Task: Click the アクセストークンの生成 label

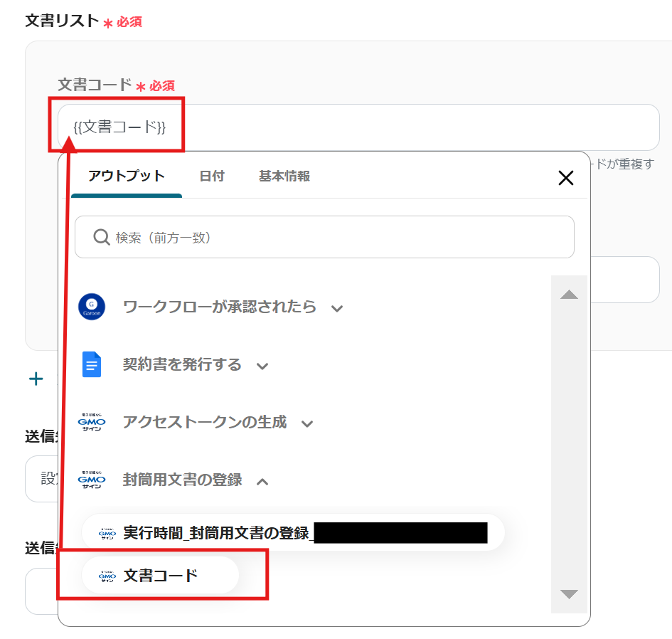Action: 204,422
